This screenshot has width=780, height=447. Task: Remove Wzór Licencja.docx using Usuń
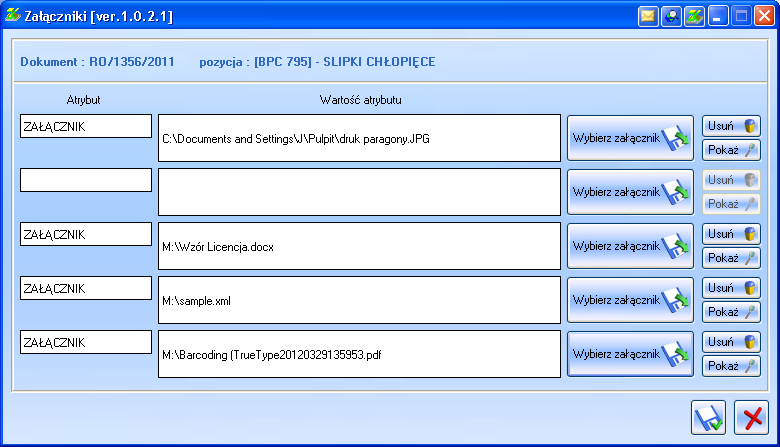pos(731,234)
